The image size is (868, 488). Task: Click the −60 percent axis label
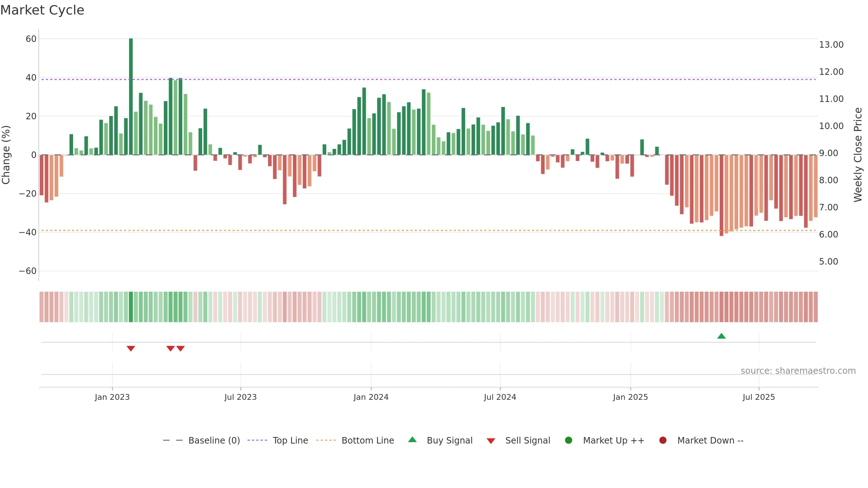point(28,271)
